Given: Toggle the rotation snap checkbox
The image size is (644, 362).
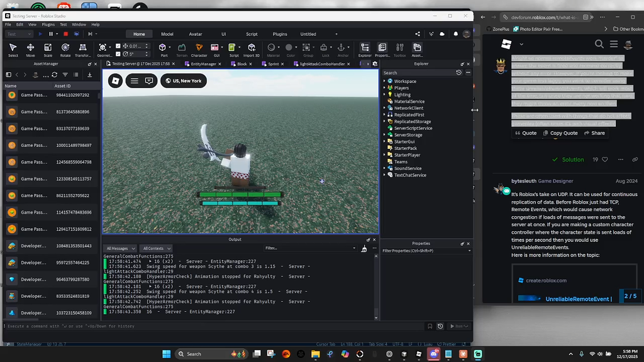Looking at the screenshot, I should pyautogui.click(x=118, y=55).
